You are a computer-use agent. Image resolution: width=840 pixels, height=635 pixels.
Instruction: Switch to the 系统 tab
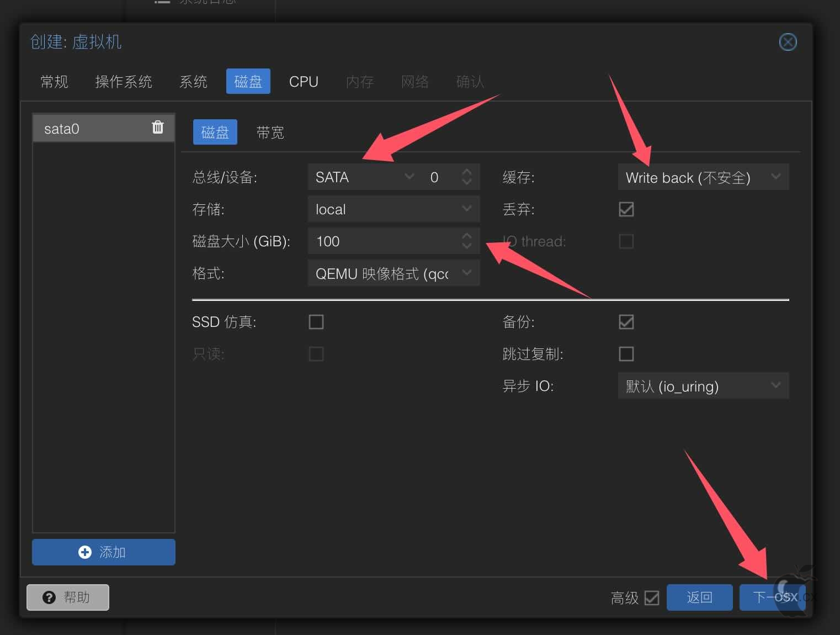pos(193,82)
